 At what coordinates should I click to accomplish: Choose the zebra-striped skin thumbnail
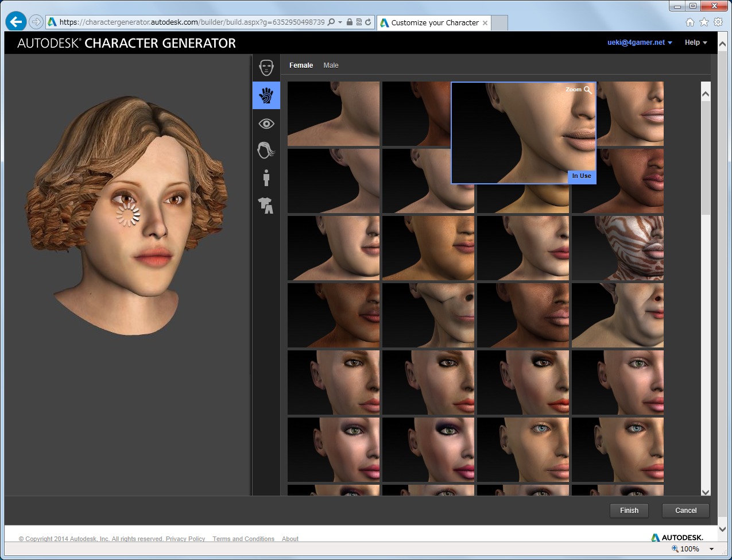coord(617,248)
